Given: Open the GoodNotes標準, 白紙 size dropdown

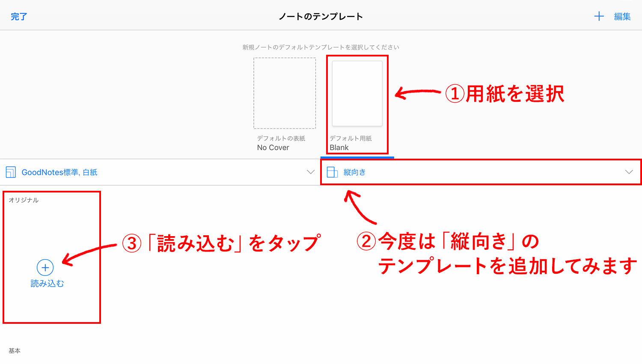Looking at the screenshot, I should click(160, 172).
